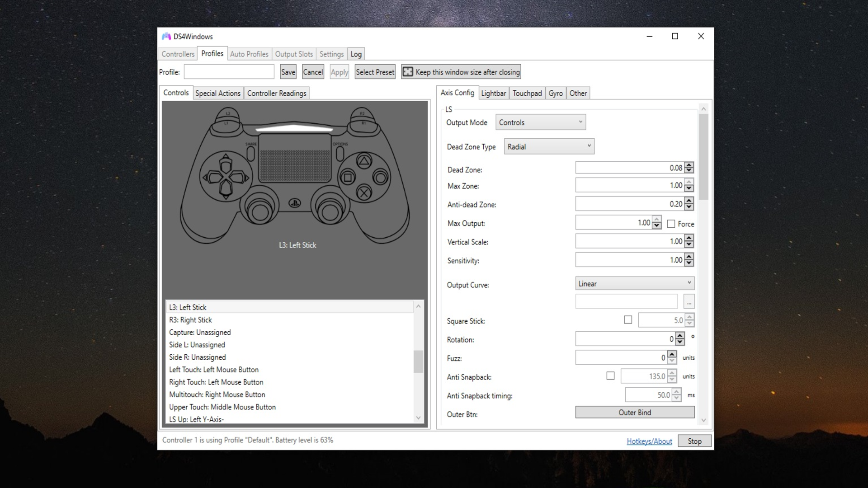This screenshot has width=868, height=488.
Task: Click the square button on the controller diagram
Action: point(348,178)
